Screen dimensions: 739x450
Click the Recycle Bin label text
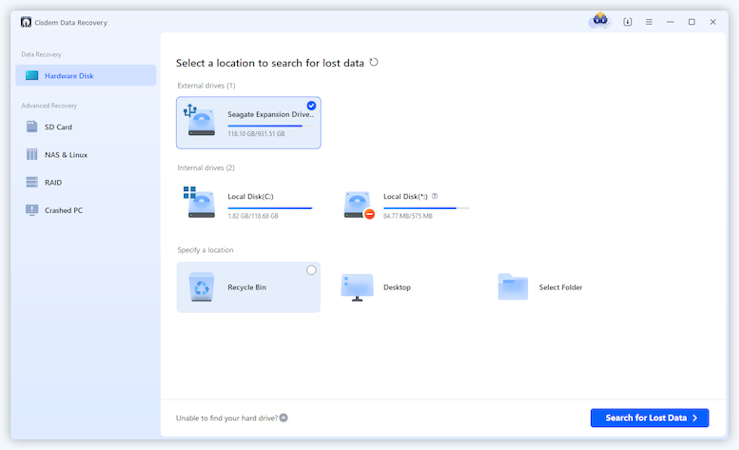(246, 287)
